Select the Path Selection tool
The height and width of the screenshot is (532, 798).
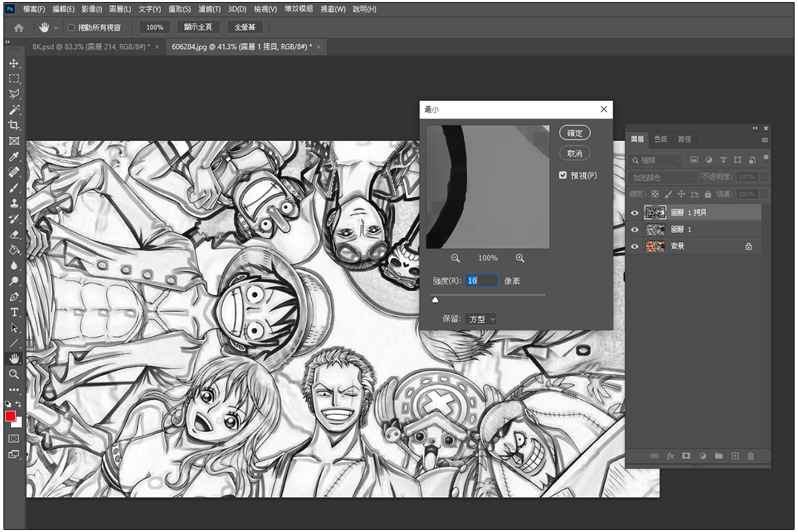14,328
